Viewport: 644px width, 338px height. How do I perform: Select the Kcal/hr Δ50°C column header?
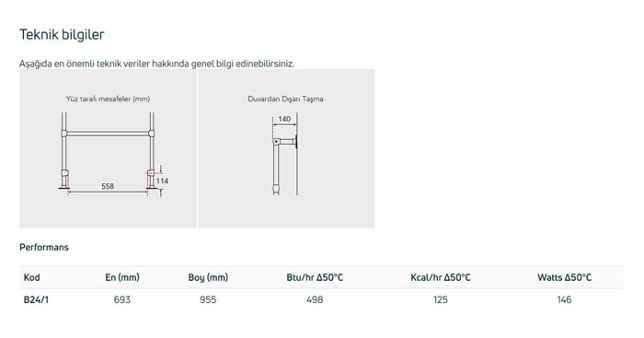441,277
